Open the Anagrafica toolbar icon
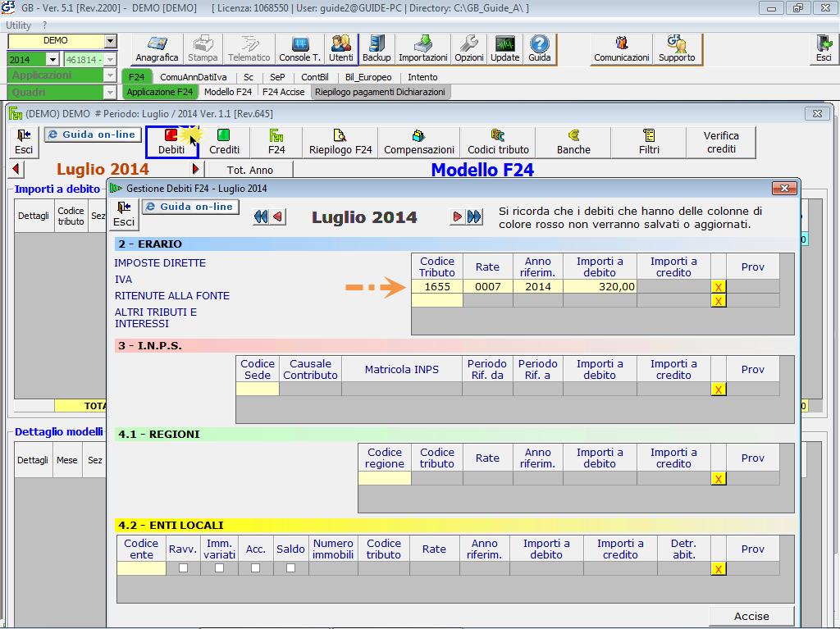Image resolution: width=840 pixels, height=629 pixels. [x=157, y=49]
